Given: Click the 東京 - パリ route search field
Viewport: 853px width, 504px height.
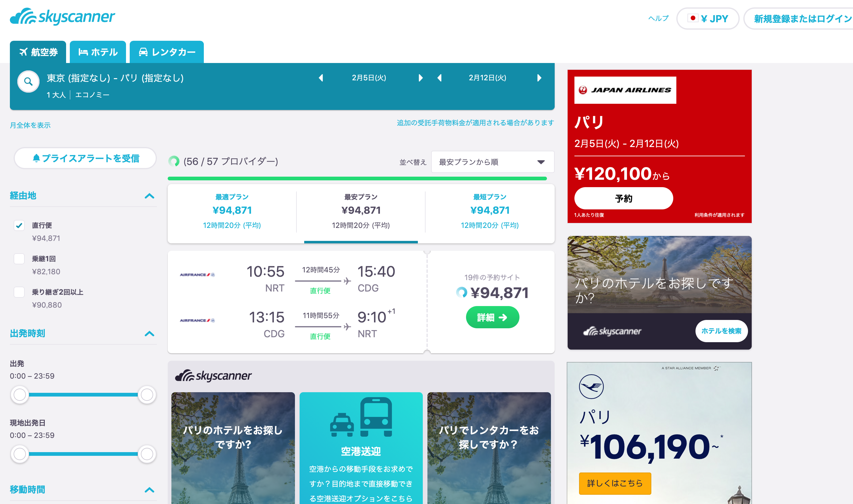Looking at the screenshot, I should [115, 78].
